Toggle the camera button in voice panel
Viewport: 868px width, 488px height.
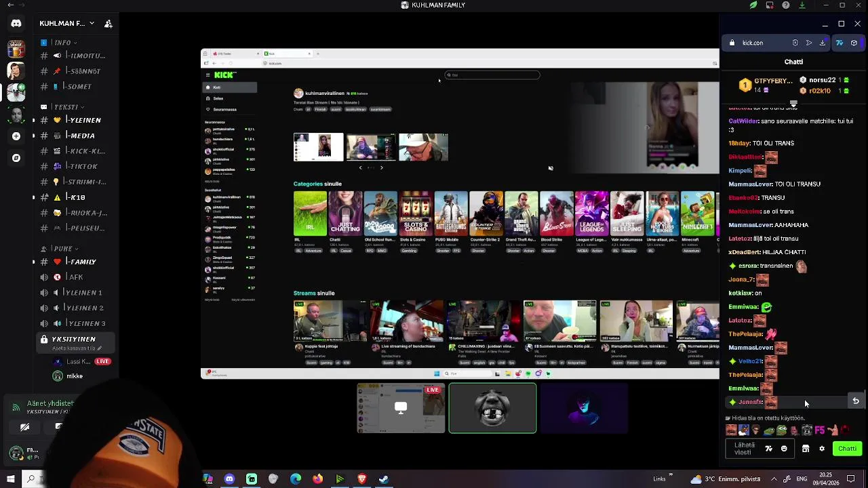[25, 427]
